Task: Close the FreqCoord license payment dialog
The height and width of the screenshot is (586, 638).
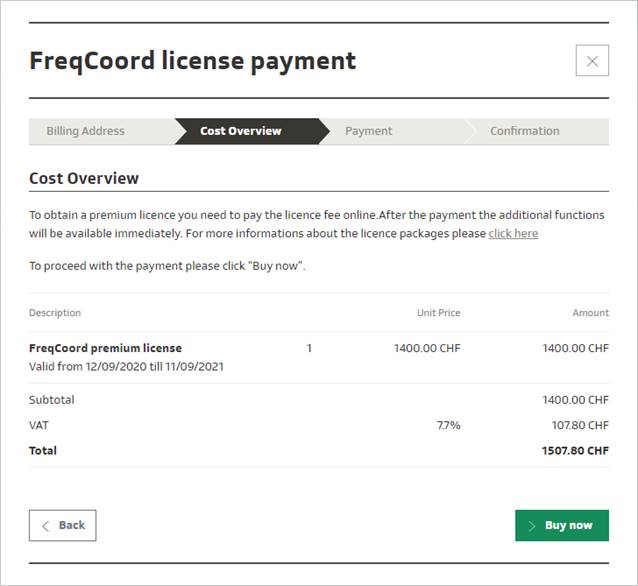Action: pyautogui.click(x=592, y=61)
